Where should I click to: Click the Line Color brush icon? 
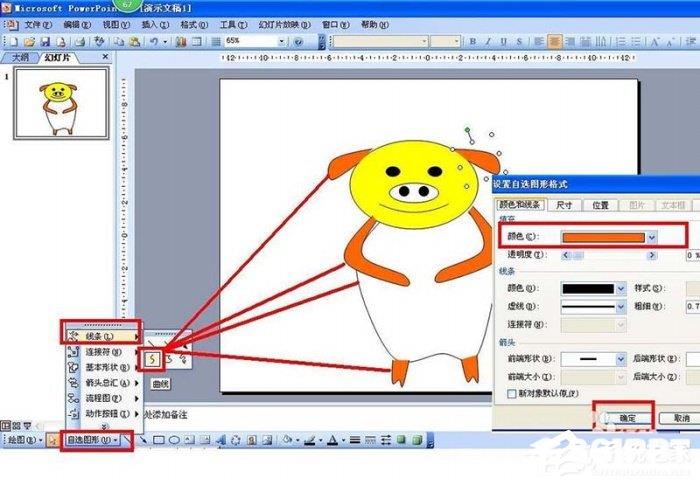point(309,440)
